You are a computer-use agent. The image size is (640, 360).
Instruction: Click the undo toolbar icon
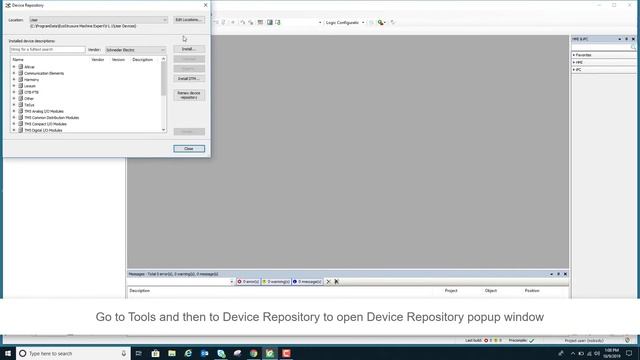pos(242,22)
